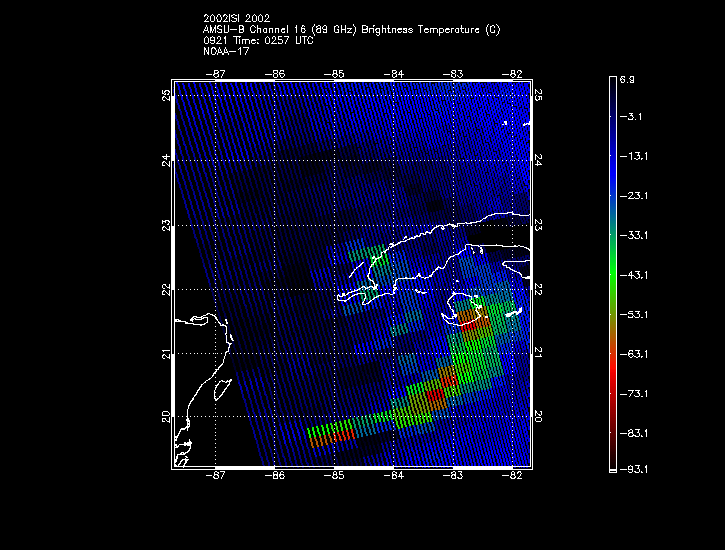
Task: Select the -82 label on the bottom axis
Action: pyautogui.click(x=512, y=475)
